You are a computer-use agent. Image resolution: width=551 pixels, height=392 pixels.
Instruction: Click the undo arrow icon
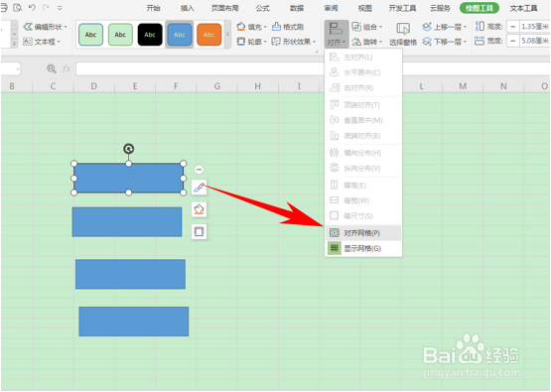coord(32,7)
